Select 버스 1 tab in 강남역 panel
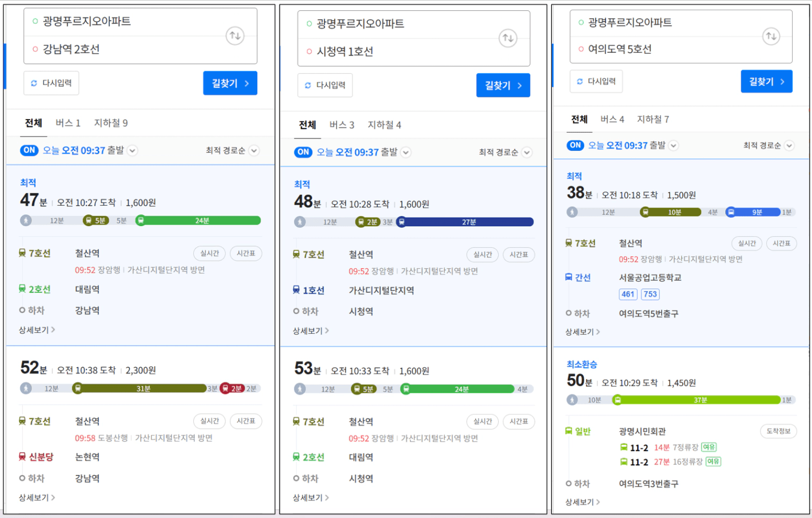812x518 pixels. pos(68,123)
